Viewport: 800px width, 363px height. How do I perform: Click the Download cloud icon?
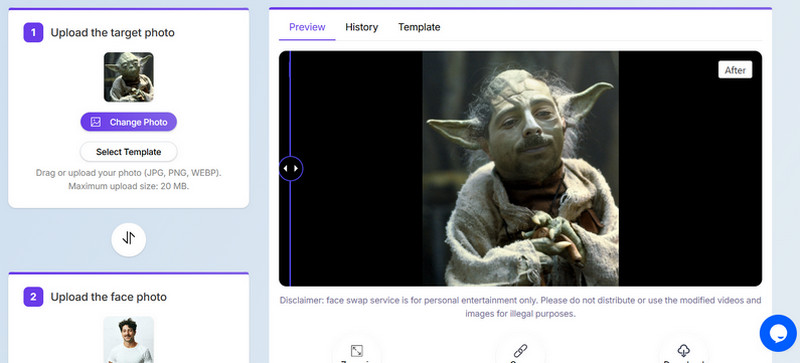684,351
